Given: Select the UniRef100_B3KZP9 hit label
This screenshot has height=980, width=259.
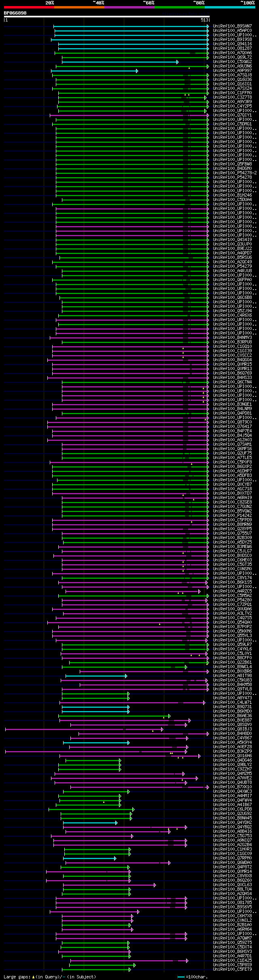Looking at the screenshot, I should (232, 751).
